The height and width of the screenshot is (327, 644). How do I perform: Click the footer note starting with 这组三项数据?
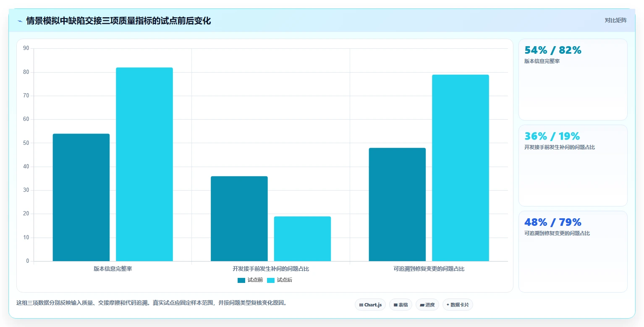(152, 303)
